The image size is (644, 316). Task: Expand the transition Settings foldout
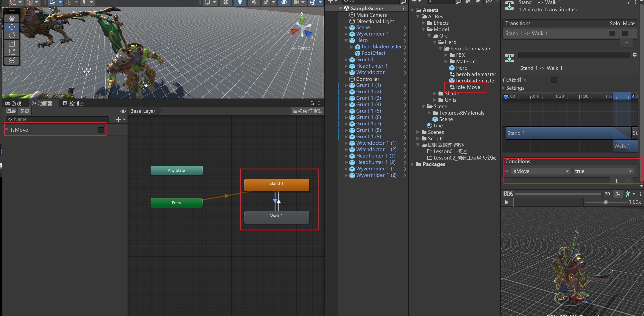pyautogui.click(x=503, y=88)
